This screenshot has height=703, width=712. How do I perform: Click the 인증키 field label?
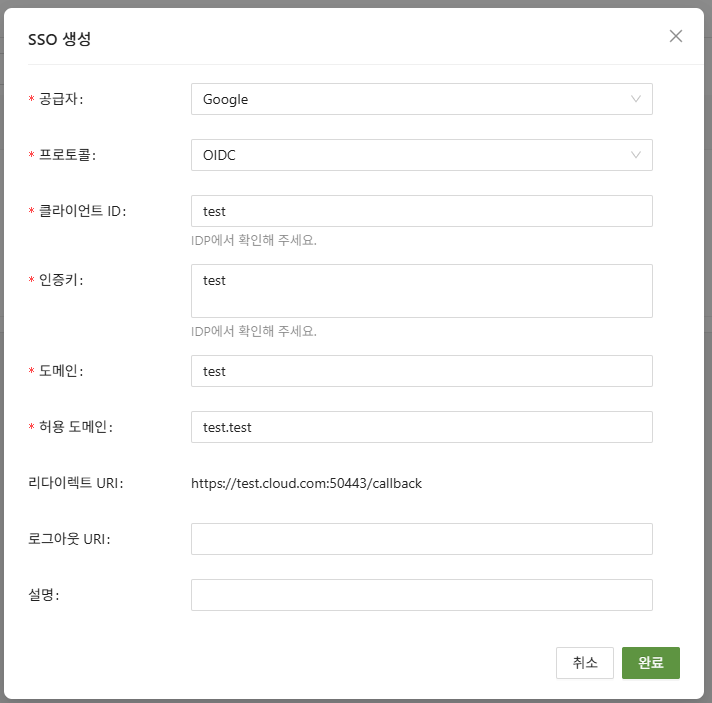point(61,280)
